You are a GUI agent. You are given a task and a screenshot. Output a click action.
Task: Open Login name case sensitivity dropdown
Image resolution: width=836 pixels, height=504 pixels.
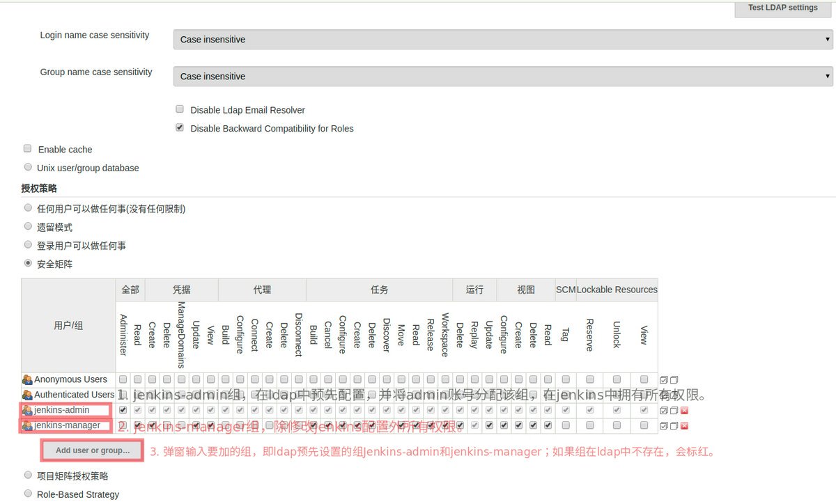503,40
